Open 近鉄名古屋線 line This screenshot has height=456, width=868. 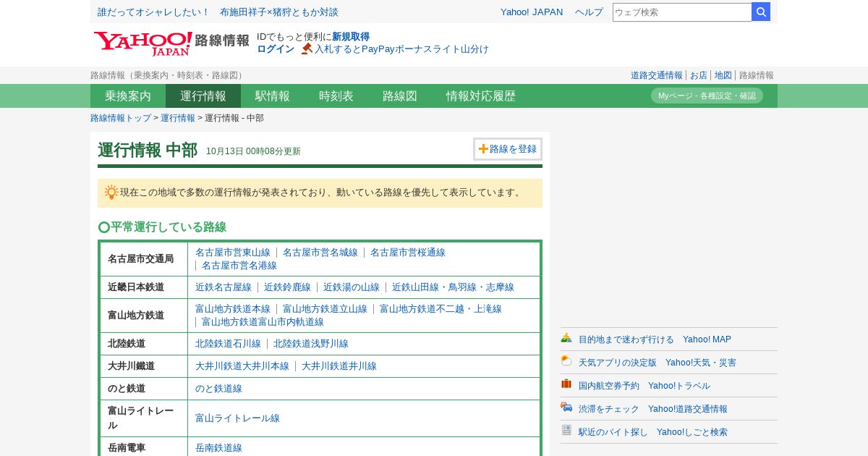(x=224, y=287)
